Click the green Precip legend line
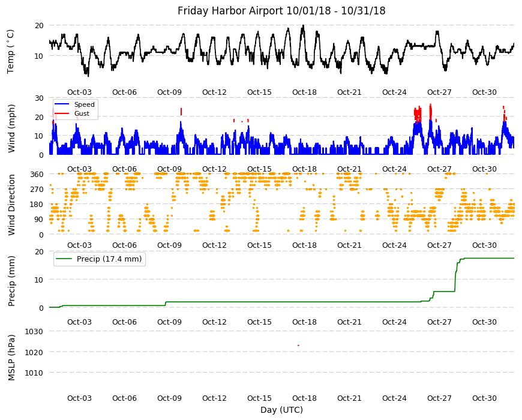This screenshot has width=522, height=420. coord(64,259)
